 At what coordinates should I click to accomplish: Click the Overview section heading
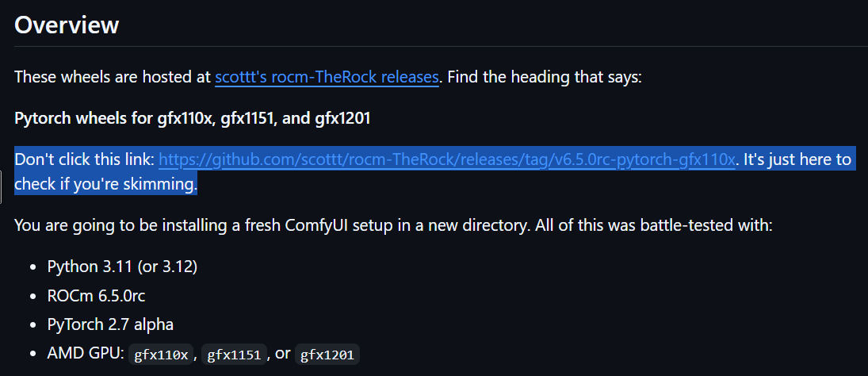pyautogui.click(x=67, y=25)
